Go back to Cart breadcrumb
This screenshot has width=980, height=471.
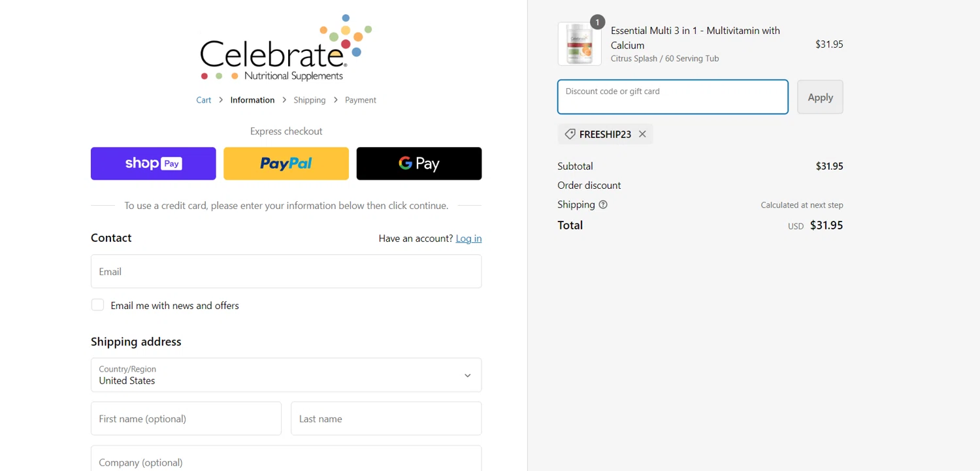pyautogui.click(x=204, y=100)
